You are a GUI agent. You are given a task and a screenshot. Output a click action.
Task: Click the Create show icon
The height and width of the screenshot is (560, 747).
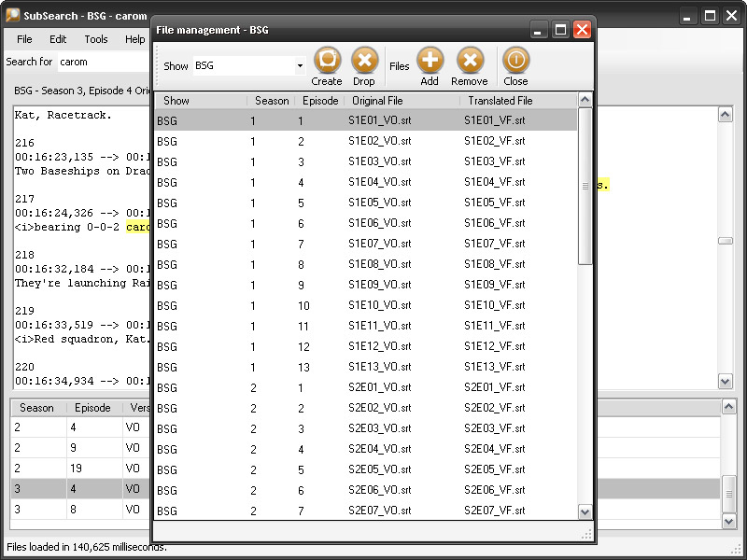point(327,62)
